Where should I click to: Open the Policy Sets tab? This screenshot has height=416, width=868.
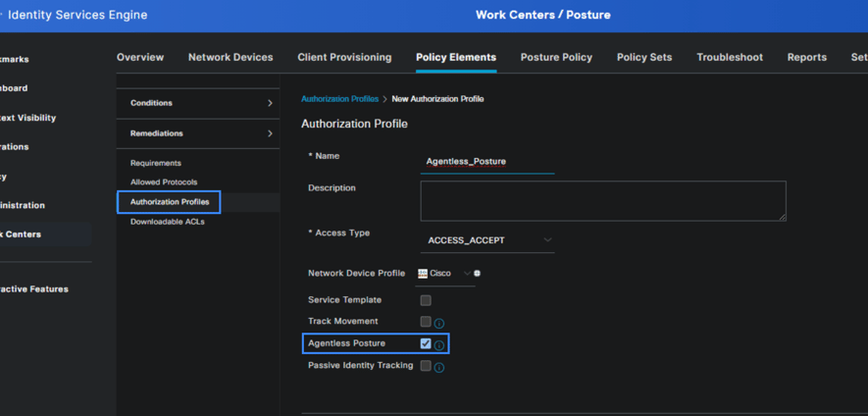tap(644, 57)
